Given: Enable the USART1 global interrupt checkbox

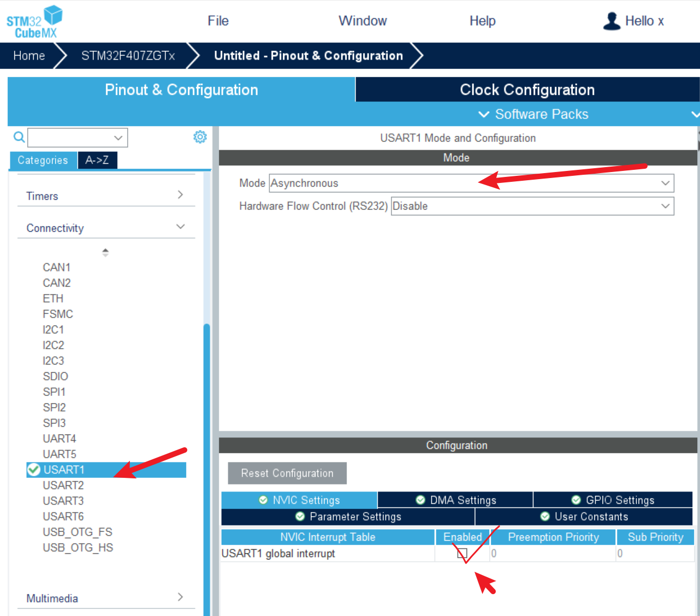Looking at the screenshot, I should [462, 553].
